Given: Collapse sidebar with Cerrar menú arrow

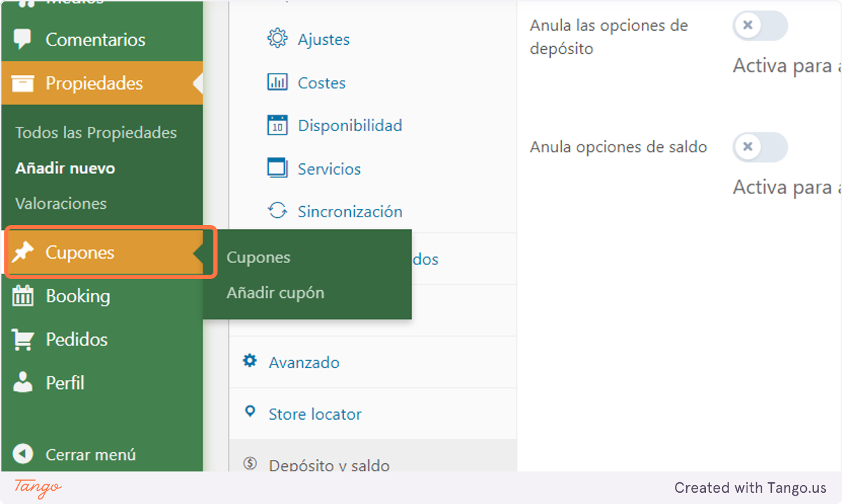Looking at the screenshot, I should click(23, 454).
